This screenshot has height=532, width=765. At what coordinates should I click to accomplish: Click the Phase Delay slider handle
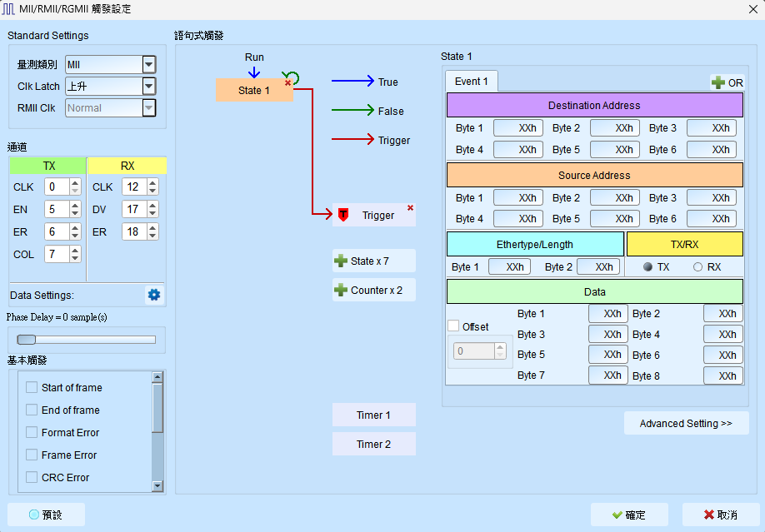pos(27,340)
